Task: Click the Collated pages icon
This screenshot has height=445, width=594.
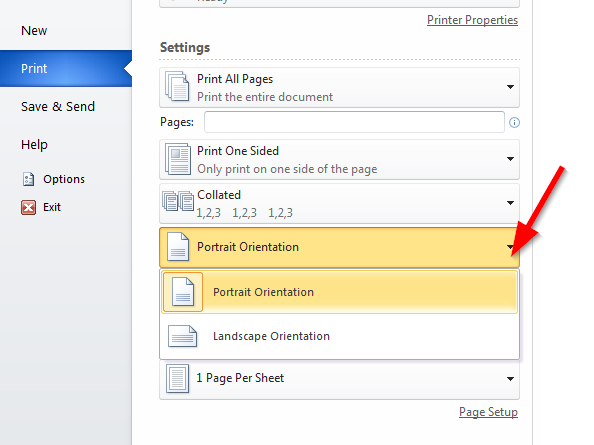Action: (x=178, y=201)
